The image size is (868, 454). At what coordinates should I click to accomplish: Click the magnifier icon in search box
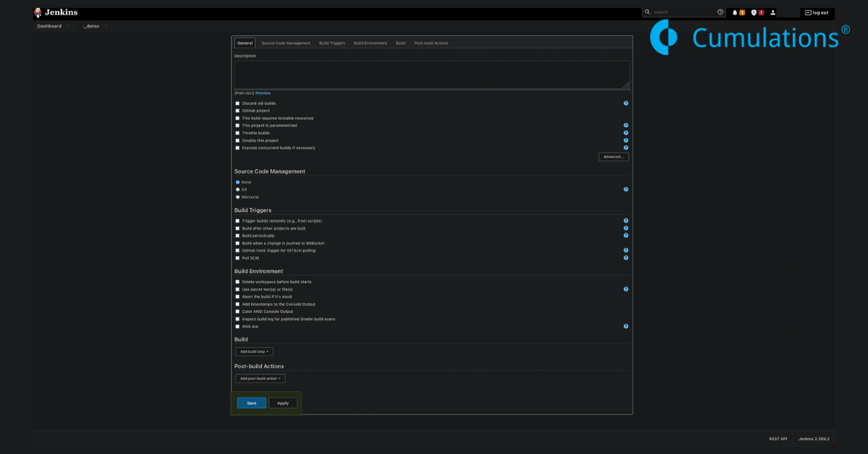pyautogui.click(x=647, y=12)
